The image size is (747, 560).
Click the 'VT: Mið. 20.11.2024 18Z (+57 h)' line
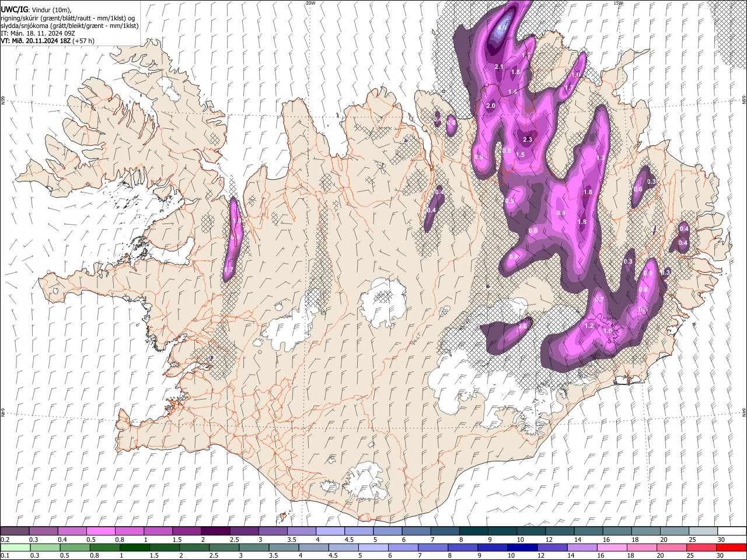click(x=47, y=41)
